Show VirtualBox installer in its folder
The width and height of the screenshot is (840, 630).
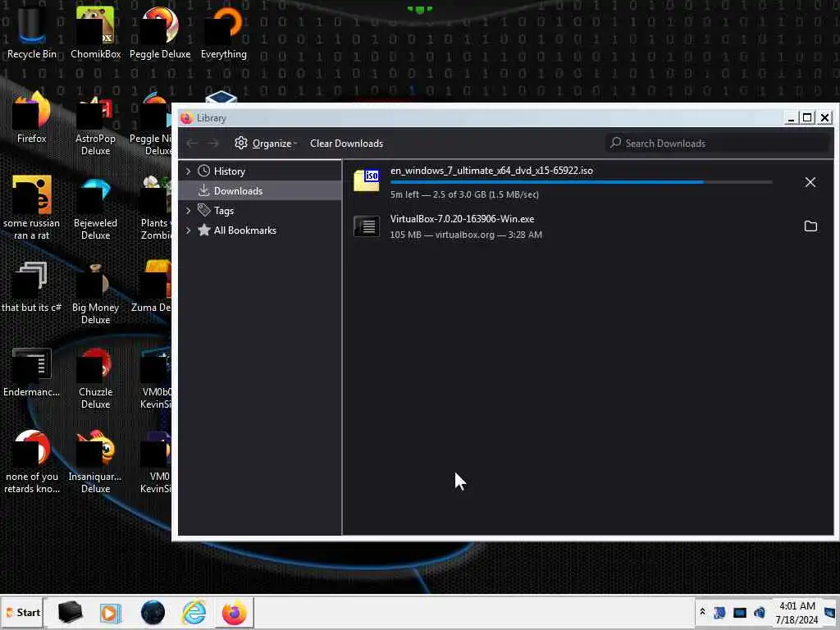810,226
